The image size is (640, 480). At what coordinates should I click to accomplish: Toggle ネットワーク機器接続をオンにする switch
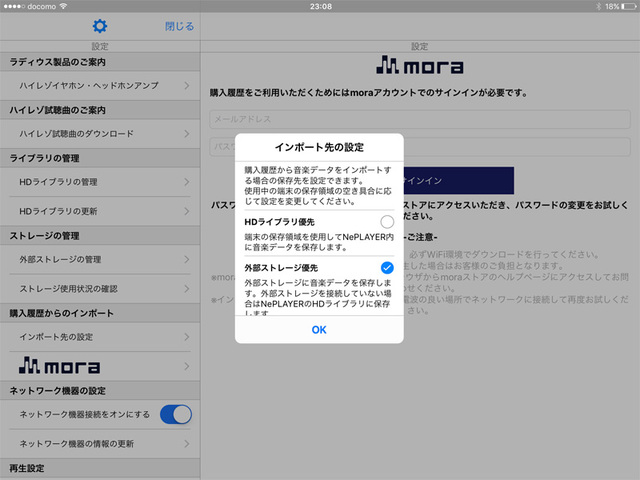click(175, 414)
